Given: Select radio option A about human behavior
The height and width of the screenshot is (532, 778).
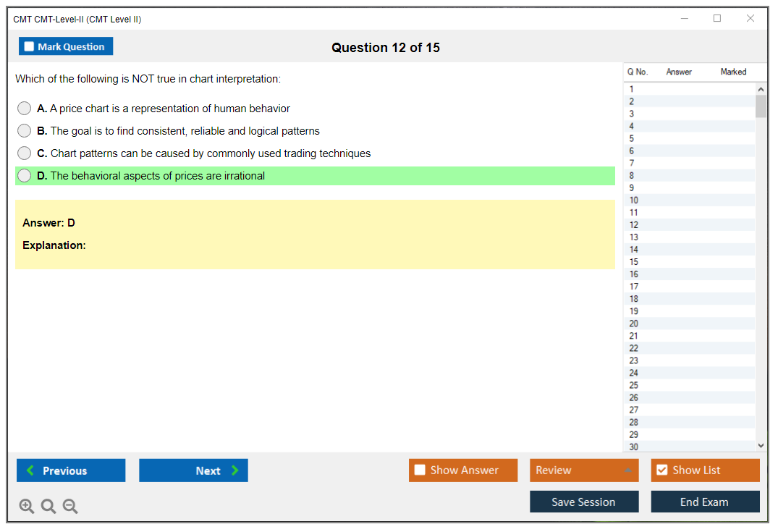Looking at the screenshot, I should point(25,109).
